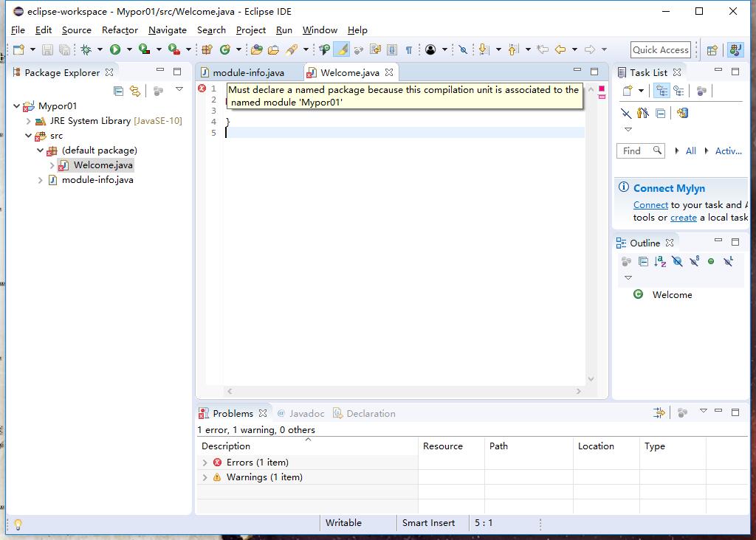Click the Connect link in Mylyn panel

click(650, 205)
